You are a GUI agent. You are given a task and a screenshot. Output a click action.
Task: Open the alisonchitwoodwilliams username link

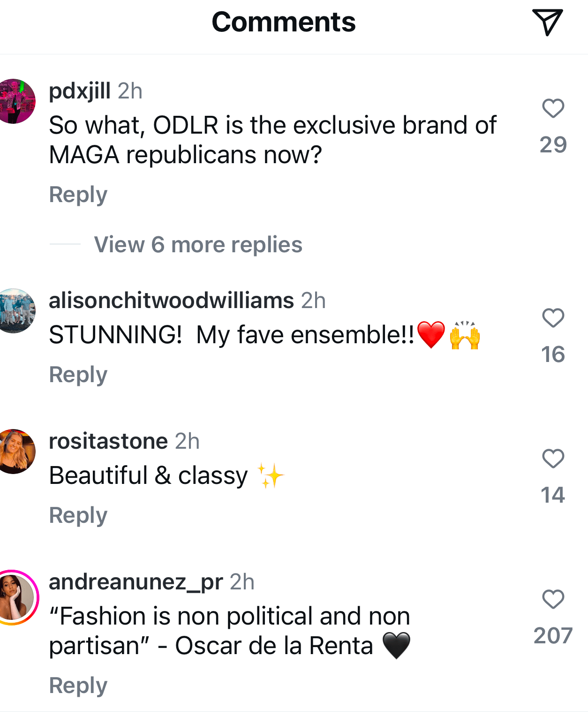point(171,301)
